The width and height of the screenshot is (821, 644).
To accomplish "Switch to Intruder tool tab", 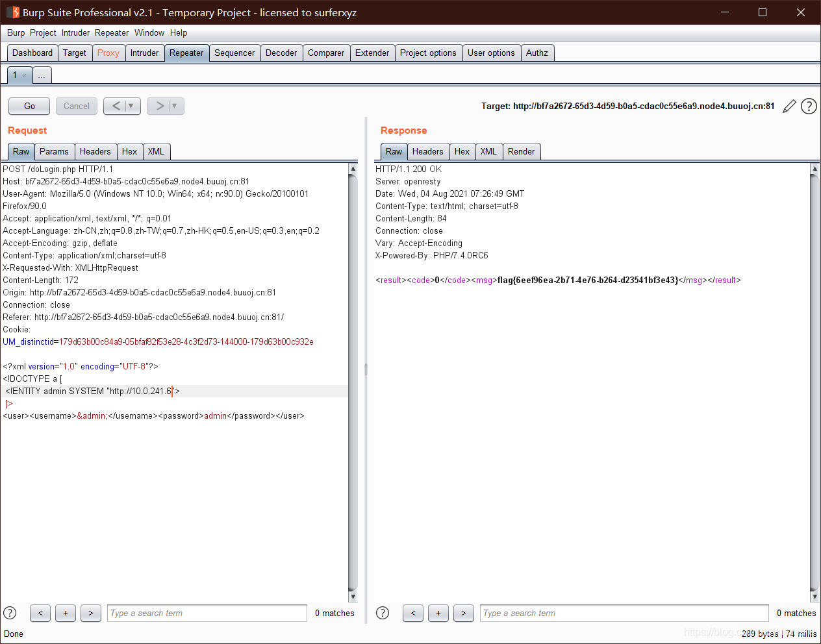I will pyautogui.click(x=144, y=53).
